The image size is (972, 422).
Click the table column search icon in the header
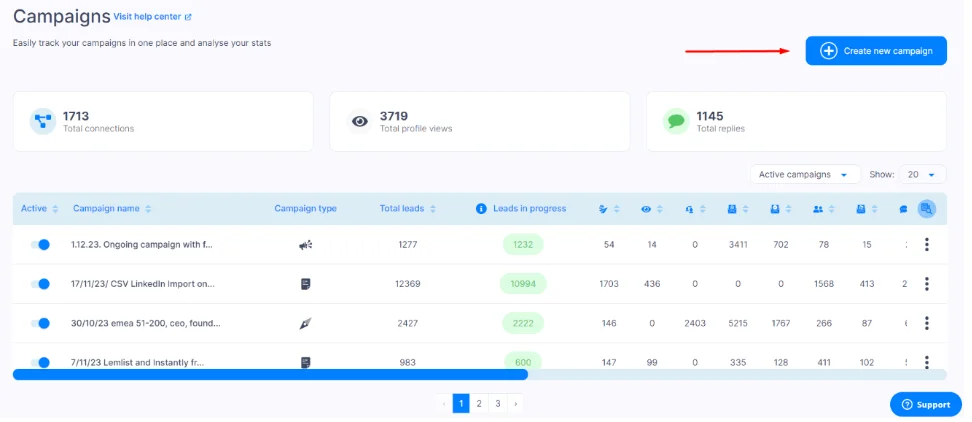[927, 209]
